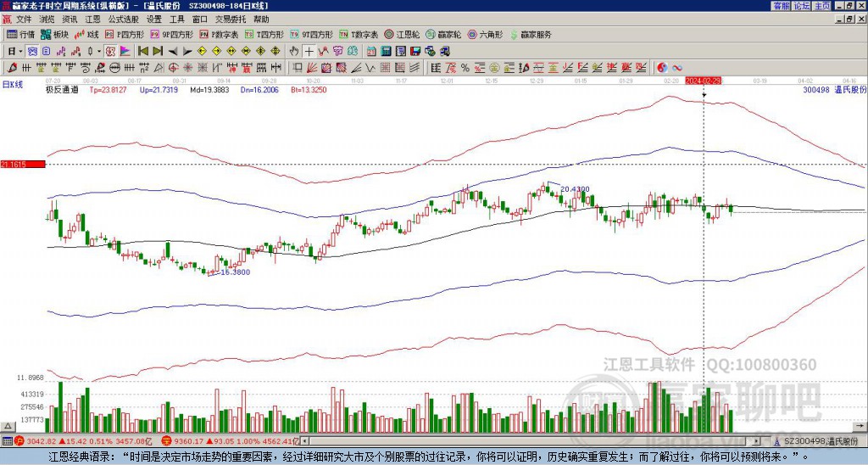Step the chart right with black arrow
868x465 pixels.
tap(187, 52)
